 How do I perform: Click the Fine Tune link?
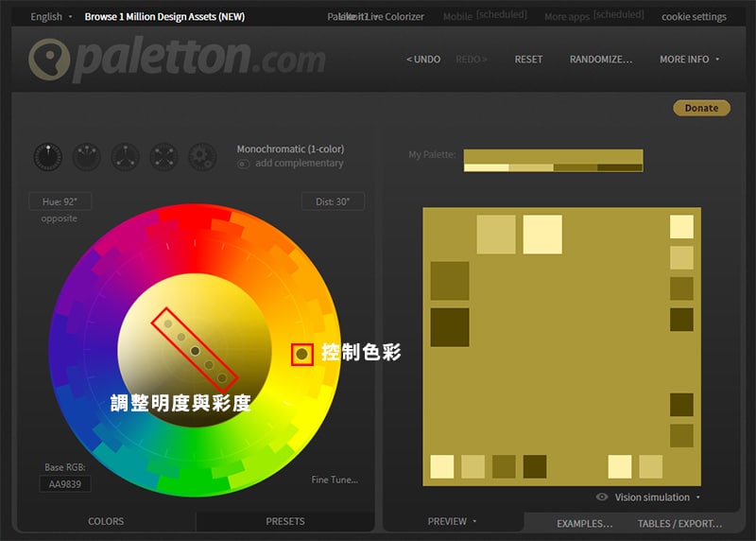[x=335, y=480]
